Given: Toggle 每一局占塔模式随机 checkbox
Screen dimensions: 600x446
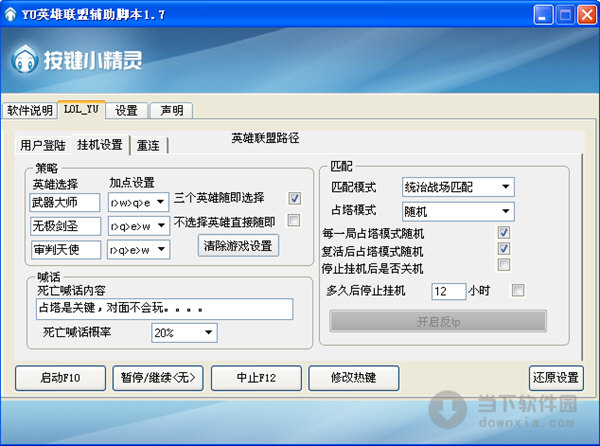Looking at the screenshot, I should [504, 232].
